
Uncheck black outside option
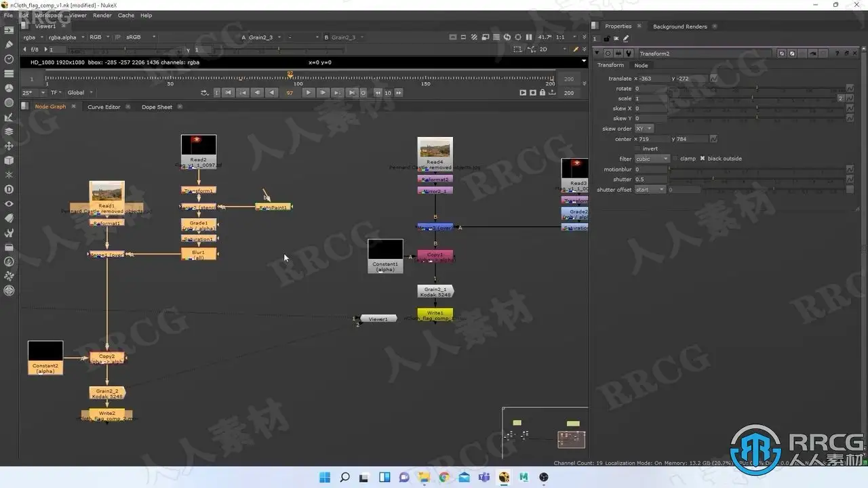(703, 159)
